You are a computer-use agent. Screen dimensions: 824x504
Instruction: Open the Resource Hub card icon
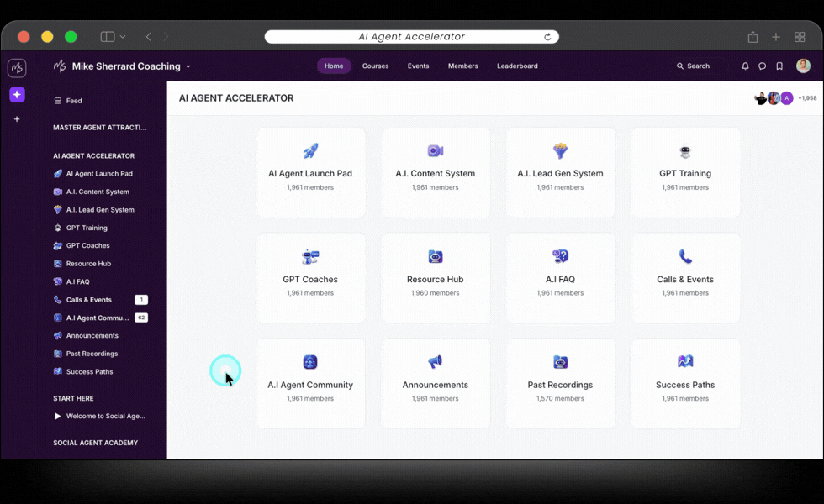[435, 256]
